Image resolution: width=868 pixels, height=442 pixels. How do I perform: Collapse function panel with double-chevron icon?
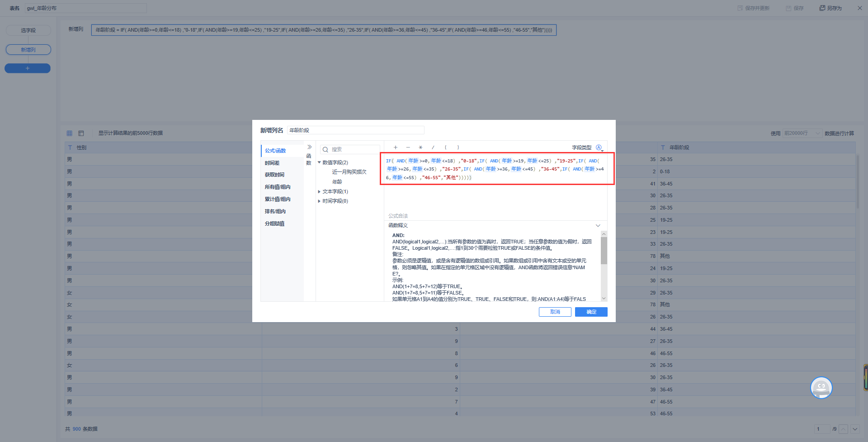[310, 147]
